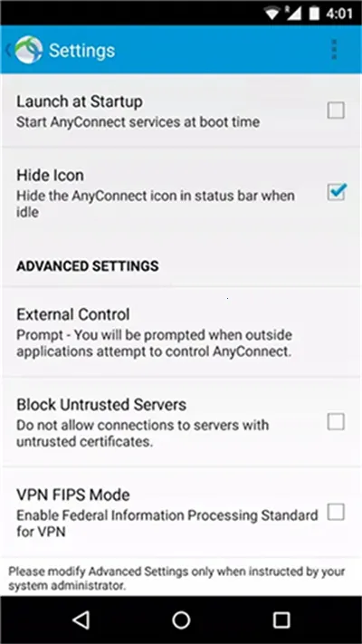Viewport: 362px width, 644px height.
Task: Open the three-dot overflow menu
Action: point(334,50)
